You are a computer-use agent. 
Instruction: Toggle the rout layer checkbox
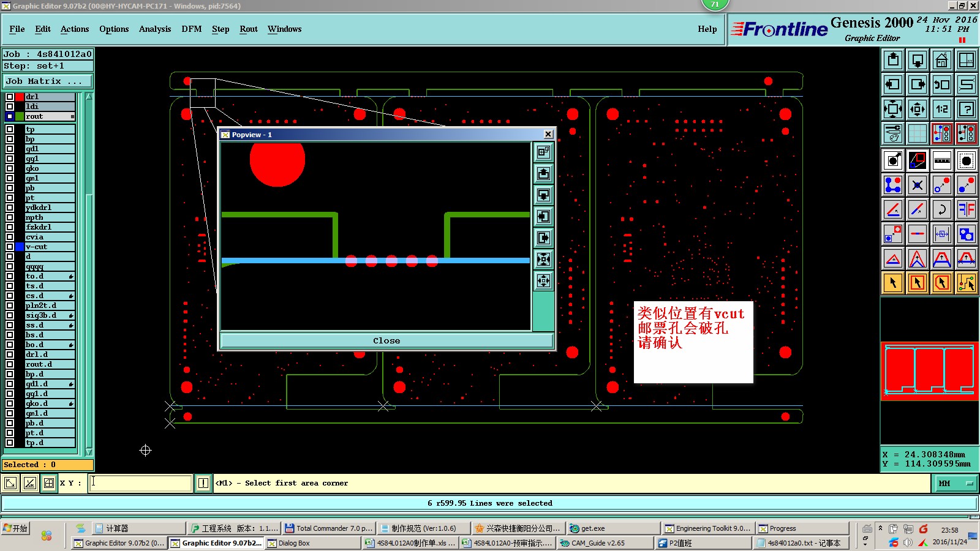10,116
